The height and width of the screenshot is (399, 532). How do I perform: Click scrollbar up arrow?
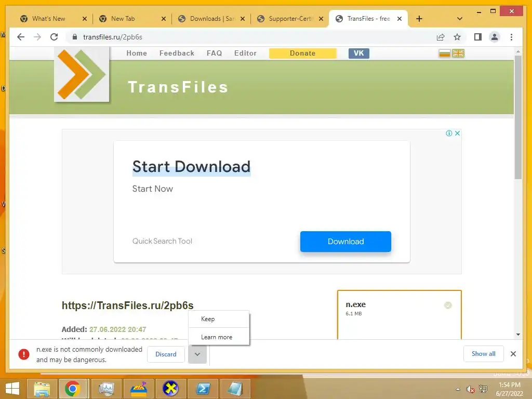518,51
